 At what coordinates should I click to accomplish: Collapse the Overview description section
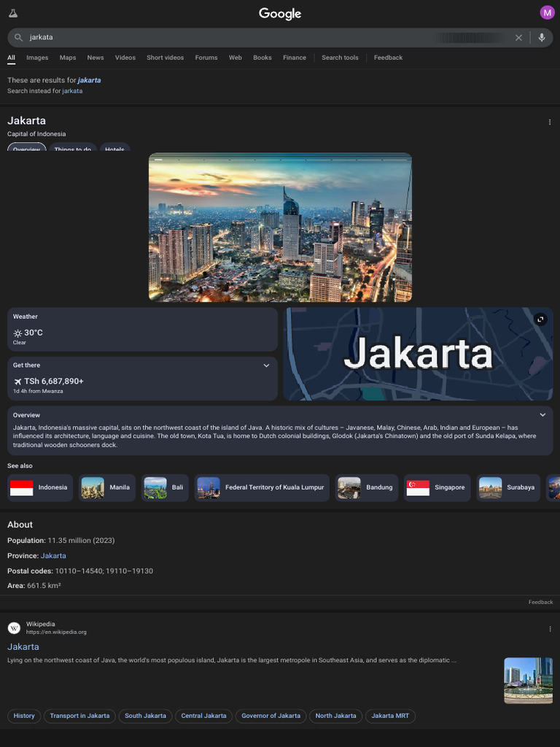click(542, 415)
